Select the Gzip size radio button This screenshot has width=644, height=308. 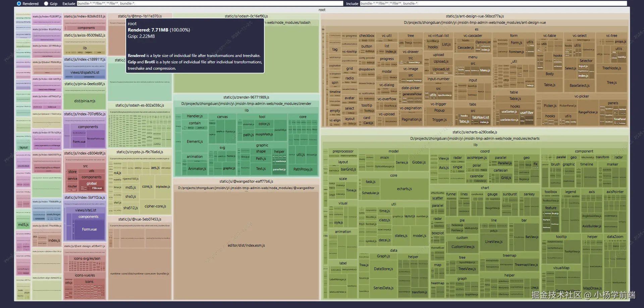click(x=46, y=4)
